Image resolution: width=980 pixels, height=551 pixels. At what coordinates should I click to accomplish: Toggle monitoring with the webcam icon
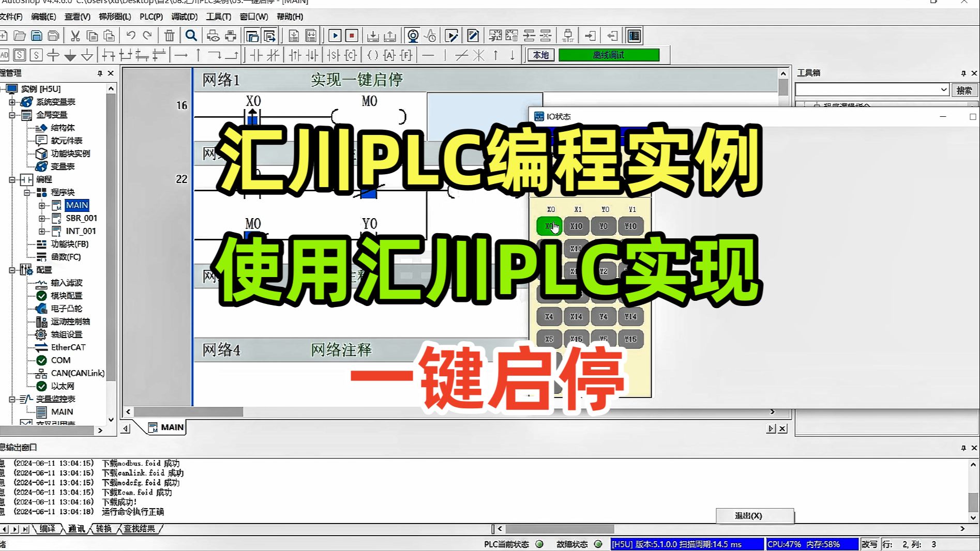click(413, 36)
